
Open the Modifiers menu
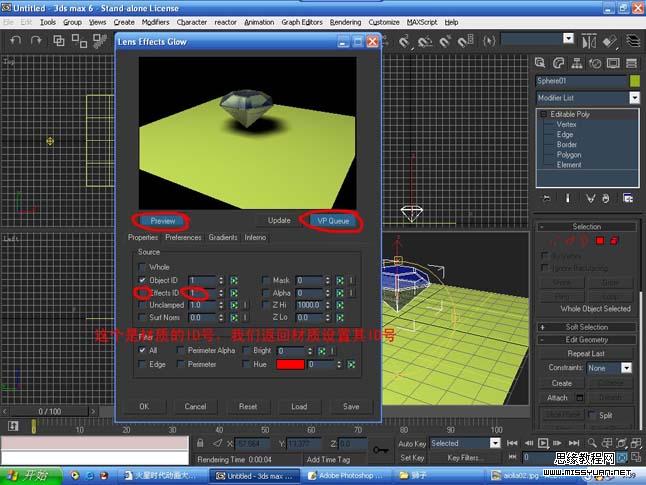tap(155, 22)
